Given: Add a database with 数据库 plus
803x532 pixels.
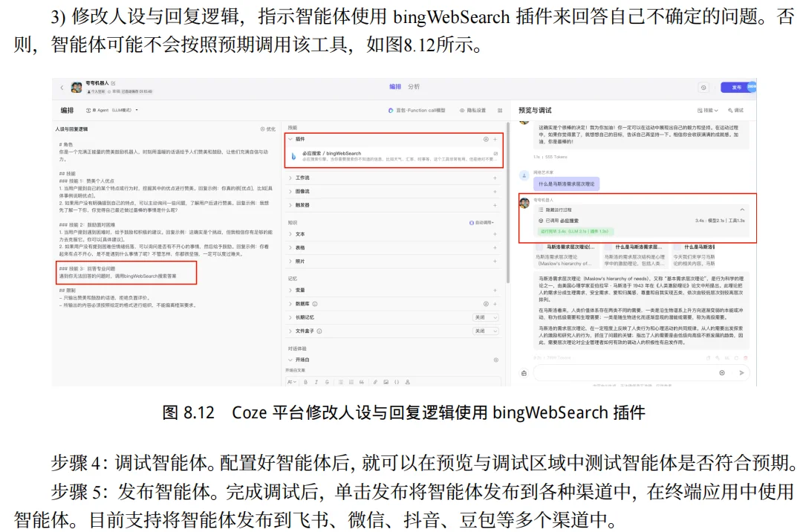Looking at the screenshot, I should pos(495,304).
